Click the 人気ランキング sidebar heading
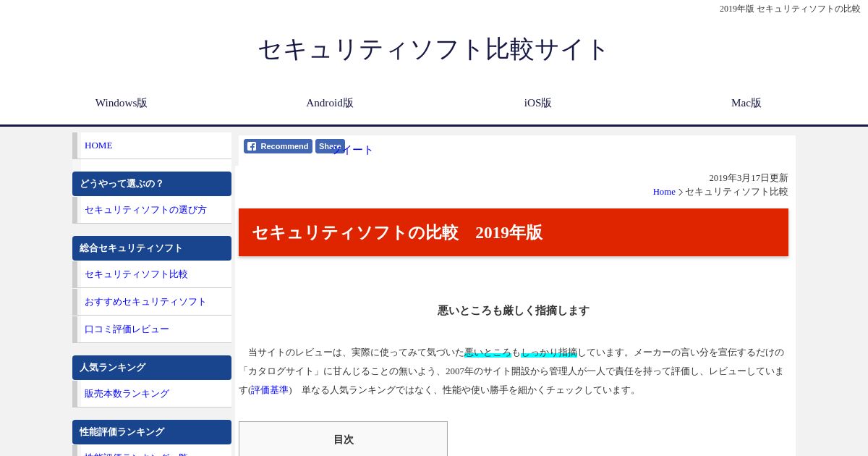868x456 pixels. click(152, 368)
